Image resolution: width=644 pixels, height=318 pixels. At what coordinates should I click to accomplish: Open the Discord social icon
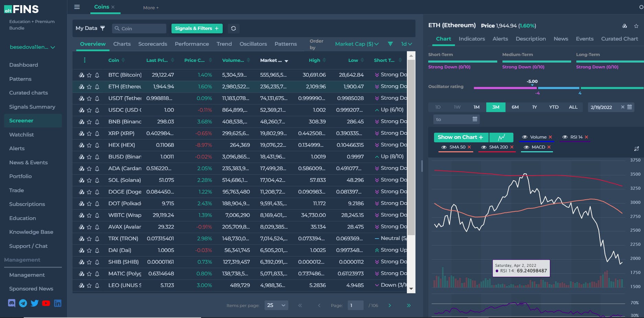(x=12, y=303)
